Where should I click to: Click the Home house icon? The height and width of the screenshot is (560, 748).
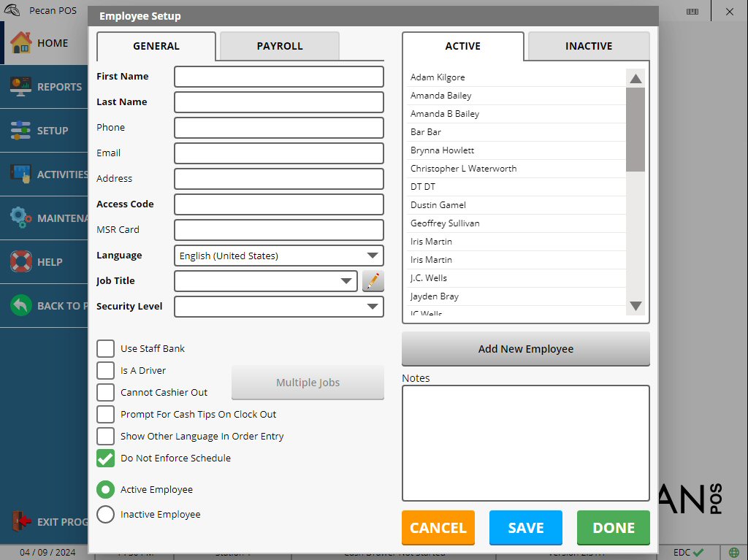(x=21, y=42)
